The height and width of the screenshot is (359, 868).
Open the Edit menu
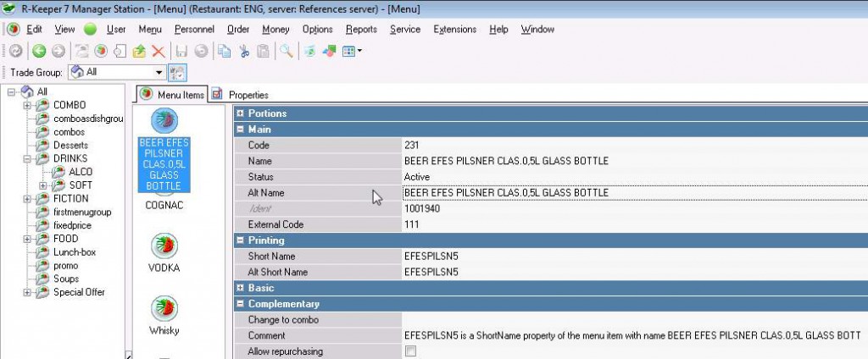click(34, 30)
